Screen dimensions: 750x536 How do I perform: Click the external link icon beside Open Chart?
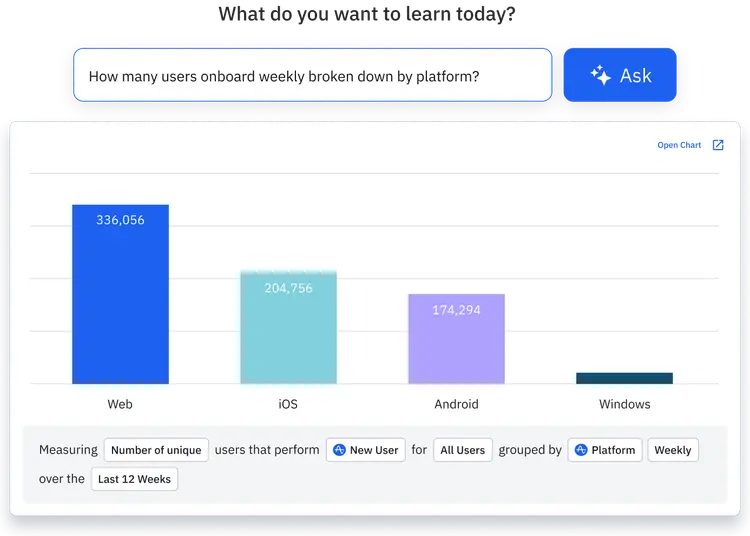[717, 145]
